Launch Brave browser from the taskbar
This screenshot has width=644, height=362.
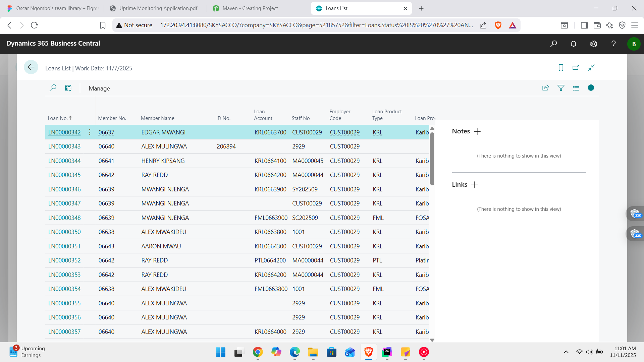coord(368,352)
